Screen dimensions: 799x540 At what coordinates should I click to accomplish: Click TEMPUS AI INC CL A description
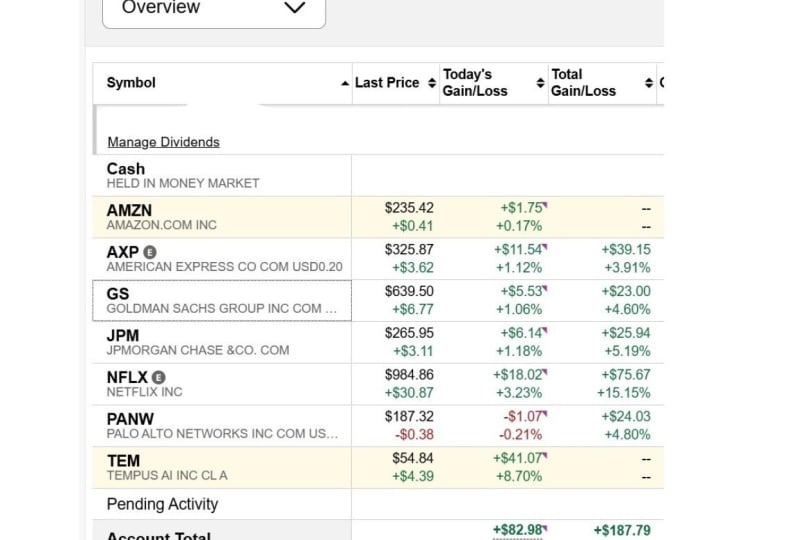pyautogui.click(x=167, y=476)
